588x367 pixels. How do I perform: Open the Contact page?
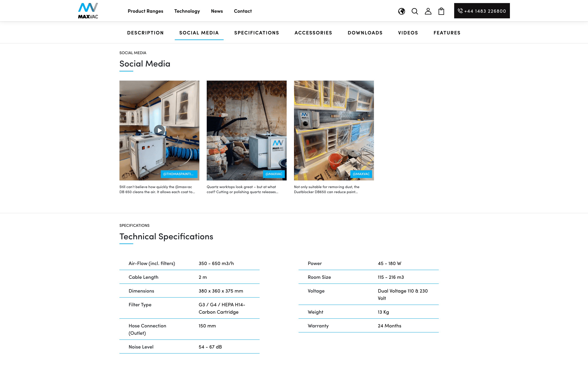243,11
